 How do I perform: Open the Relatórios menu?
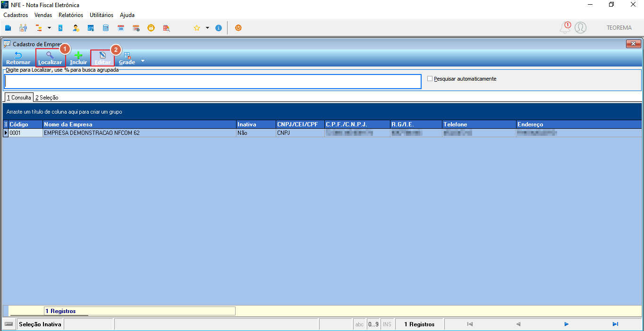click(71, 15)
